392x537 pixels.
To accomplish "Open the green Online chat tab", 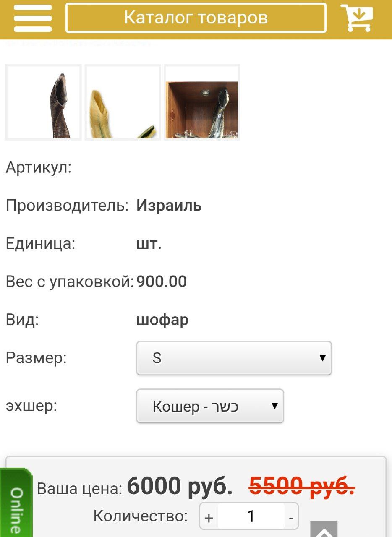I will (x=16, y=503).
